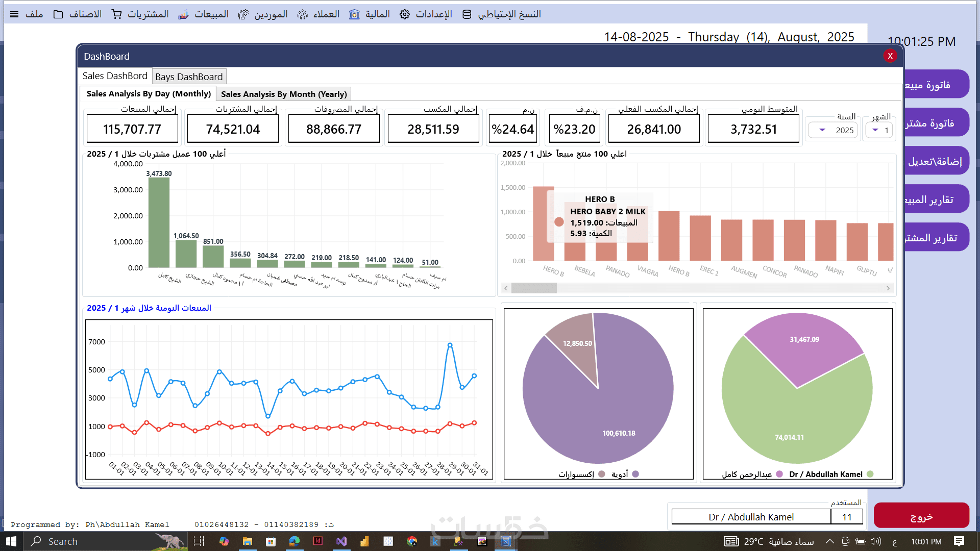Switch to the Bays DashBoard tab

click(189, 77)
